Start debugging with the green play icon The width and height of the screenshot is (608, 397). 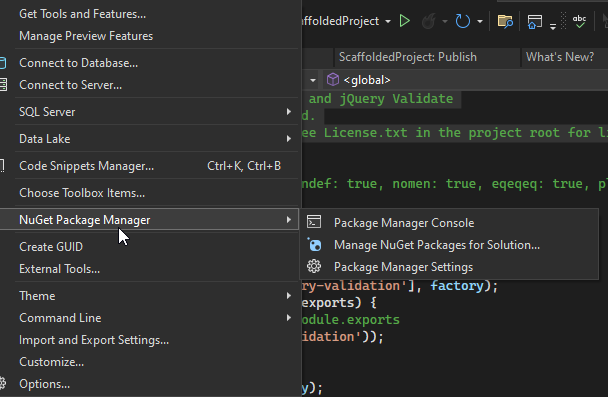tap(404, 21)
